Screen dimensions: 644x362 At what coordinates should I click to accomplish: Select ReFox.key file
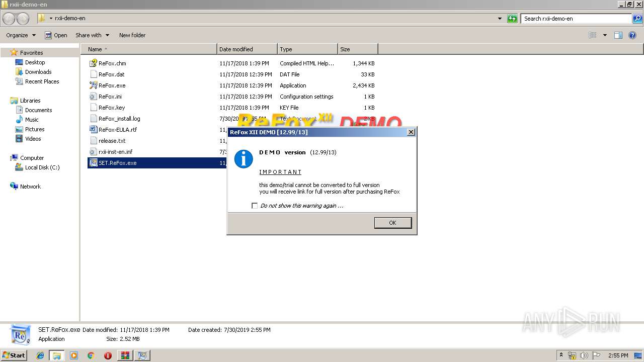[x=111, y=108]
